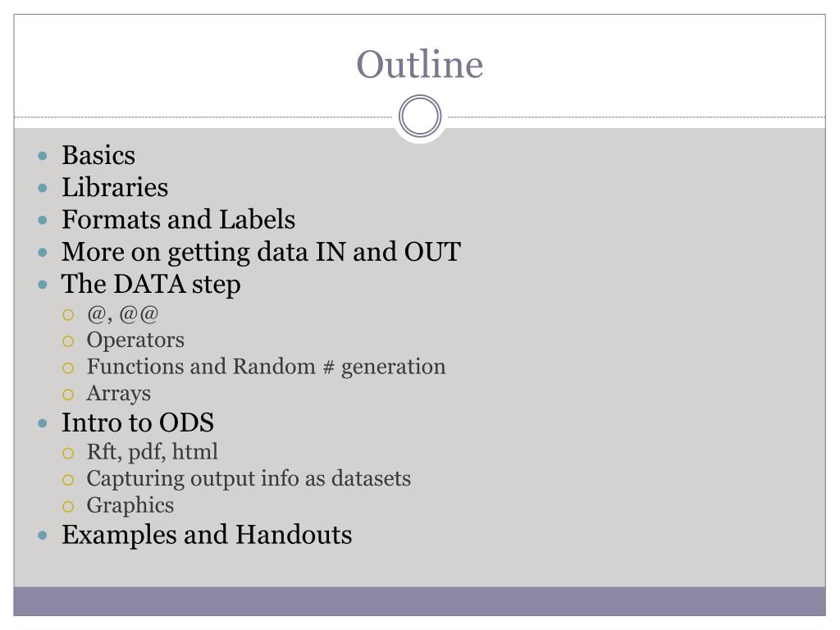Select the Libraries bullet item
840x630 pixels.
click(115, 188)
